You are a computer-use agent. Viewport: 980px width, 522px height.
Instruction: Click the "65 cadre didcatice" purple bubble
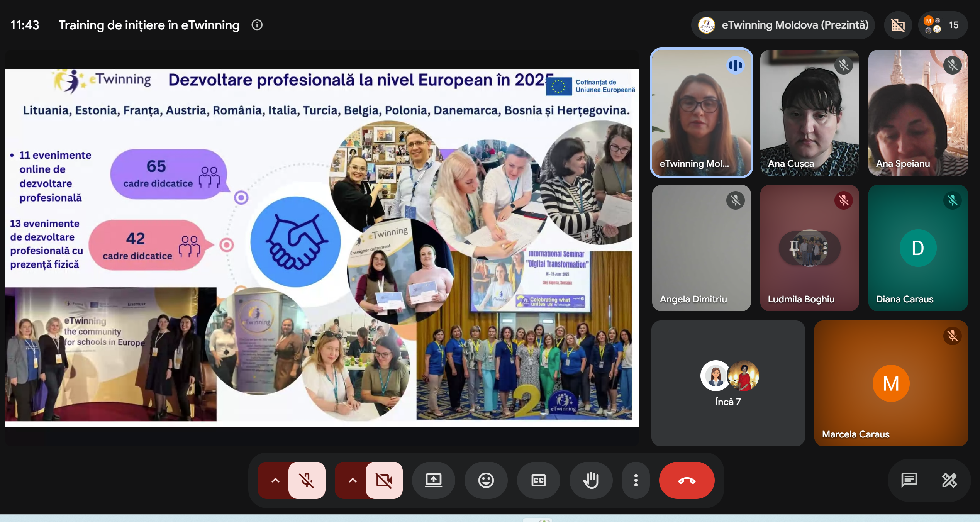click(169, 174)
